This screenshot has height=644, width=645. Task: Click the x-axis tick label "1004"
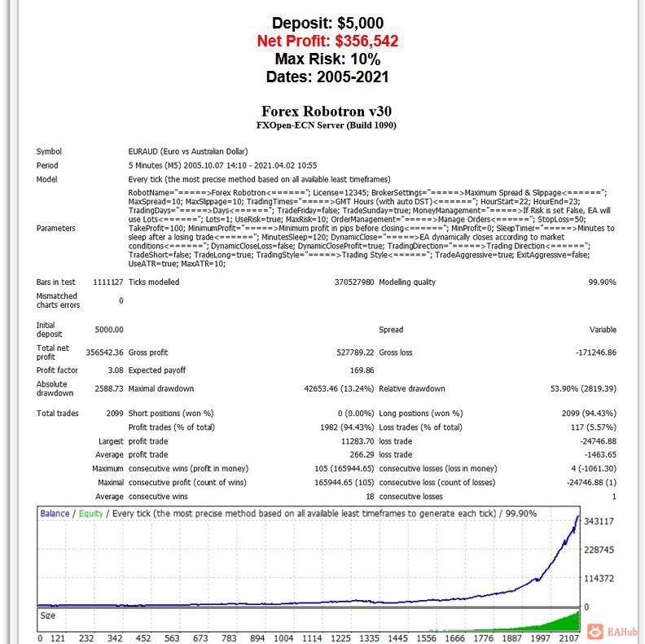[x=283, y=638]
